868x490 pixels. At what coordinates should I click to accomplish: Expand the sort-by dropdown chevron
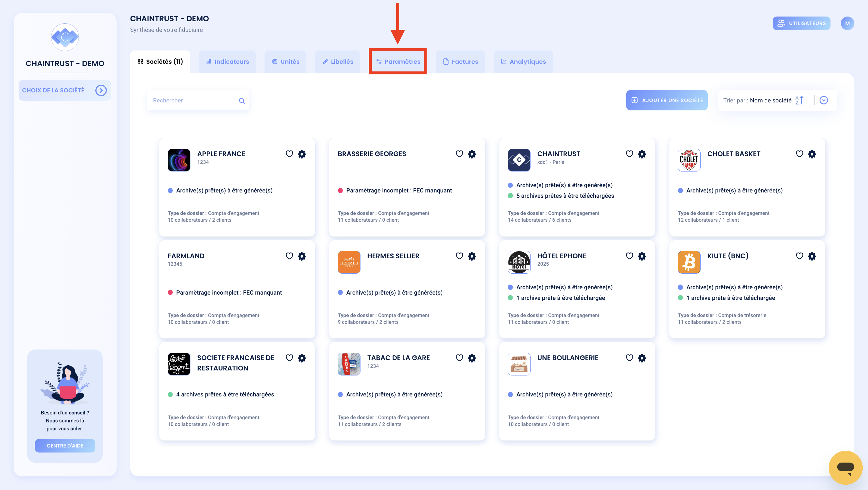click(x=823, y=100)
